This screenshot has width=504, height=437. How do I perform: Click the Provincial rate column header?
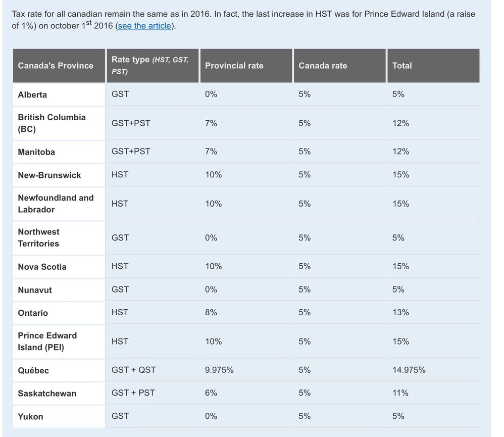pyautogui.click(x=234, y=66)
